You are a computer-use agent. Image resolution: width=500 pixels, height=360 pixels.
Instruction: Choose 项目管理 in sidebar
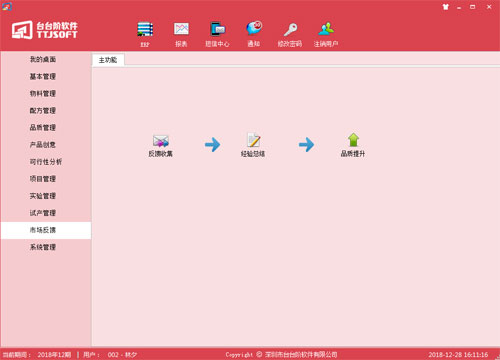coord(46,179)
